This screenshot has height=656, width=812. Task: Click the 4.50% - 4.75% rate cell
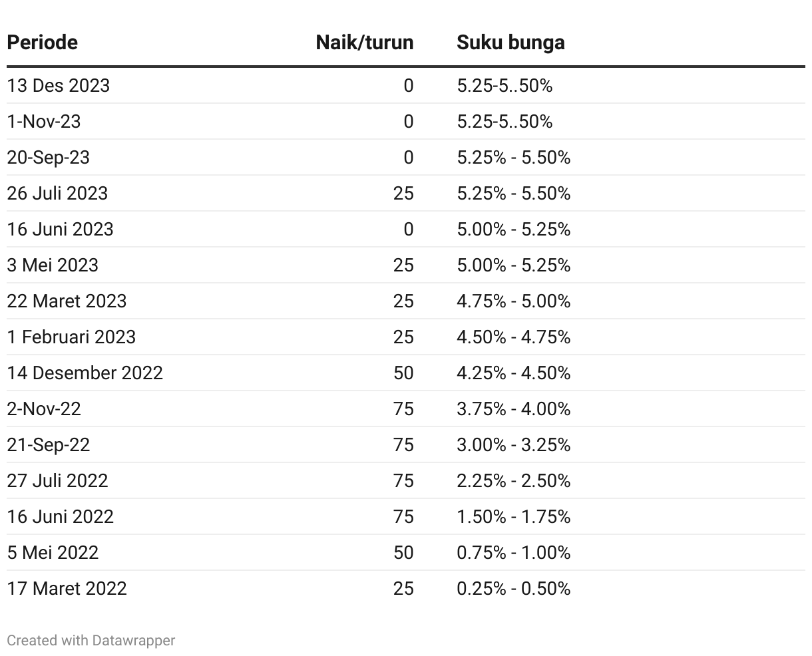pyautogui.click(x=513, y=337)
